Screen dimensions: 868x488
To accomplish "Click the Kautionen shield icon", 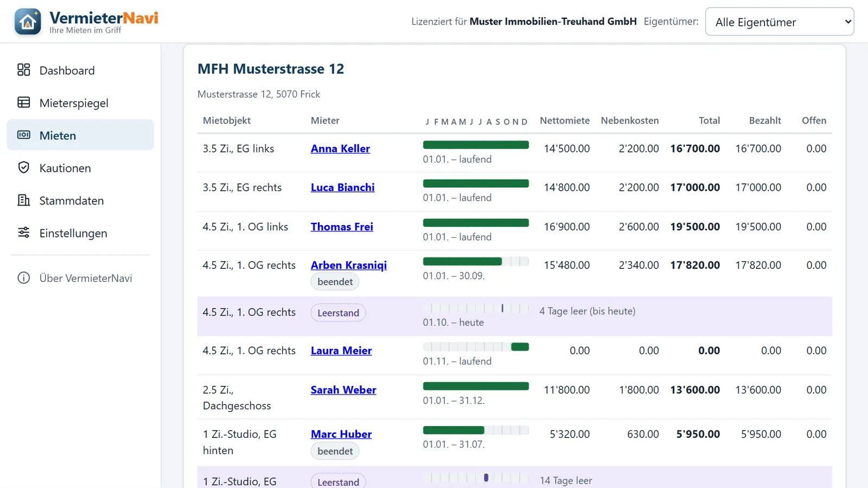I will (x=23, y=168).
